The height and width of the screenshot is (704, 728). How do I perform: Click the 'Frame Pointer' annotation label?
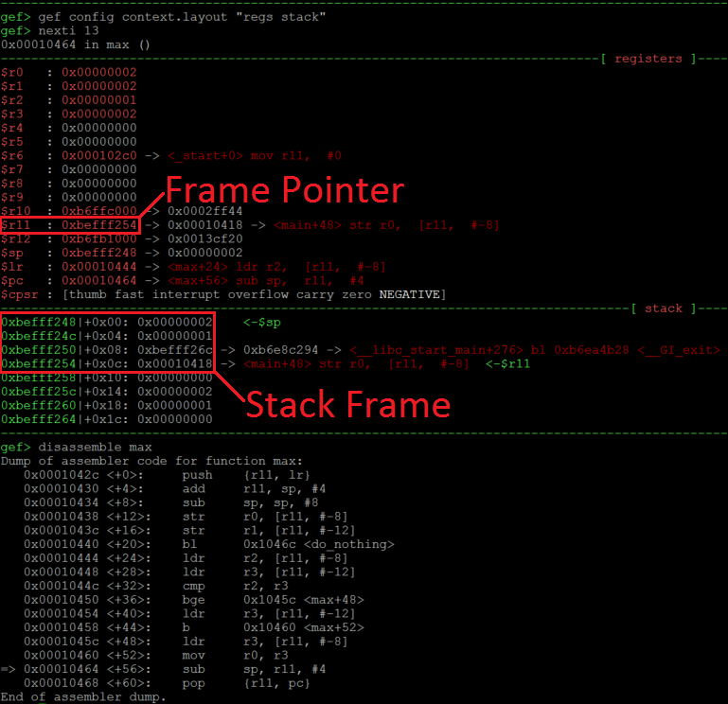click(285, 190)
